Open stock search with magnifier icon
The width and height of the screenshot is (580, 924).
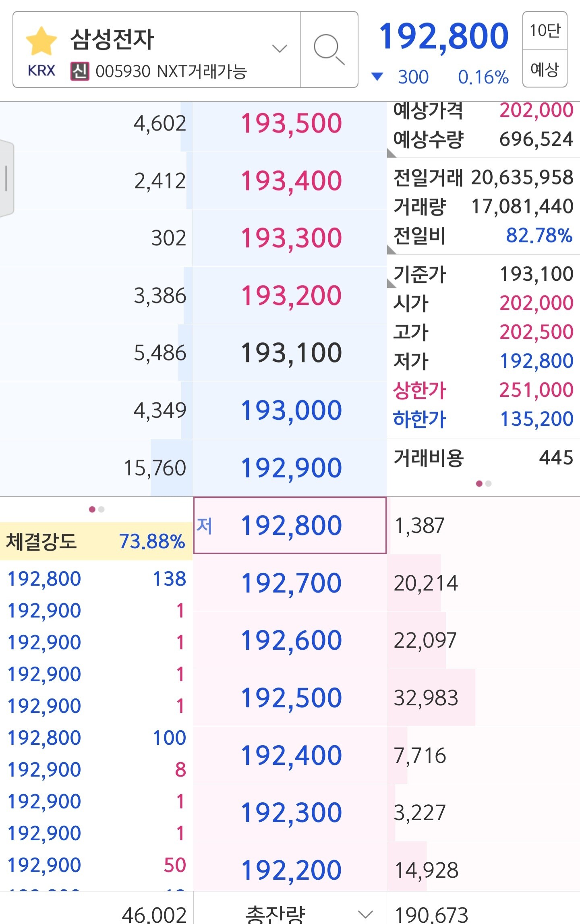tap(329, 50)
